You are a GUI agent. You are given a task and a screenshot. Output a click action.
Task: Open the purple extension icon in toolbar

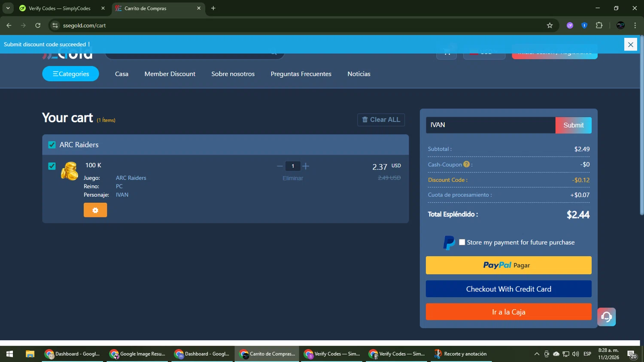tap(570, 25)
